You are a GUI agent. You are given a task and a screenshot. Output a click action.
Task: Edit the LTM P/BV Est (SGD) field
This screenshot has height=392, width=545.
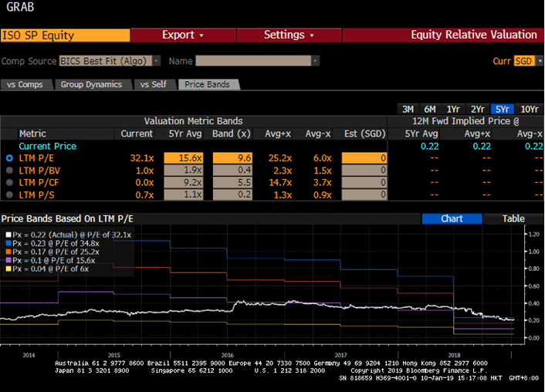[x=364, y=170]
